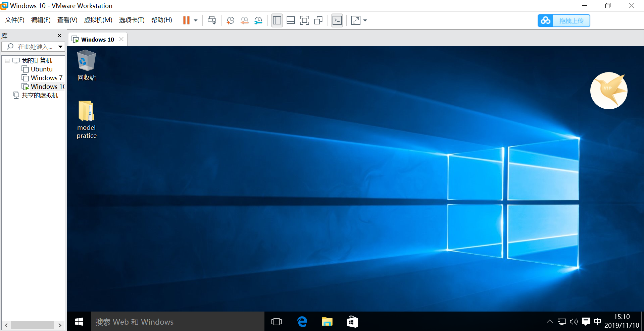Revert the VM to its last snapshot
The width and height of the screenshot is (644, 331).
pyautogui.click(x=244, y=20)
